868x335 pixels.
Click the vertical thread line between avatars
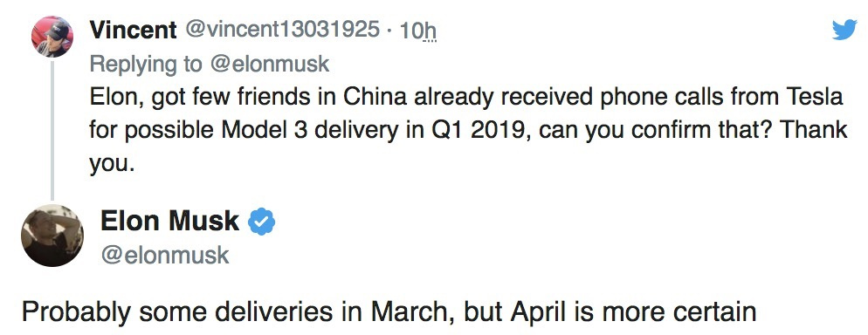coord(52,131)
